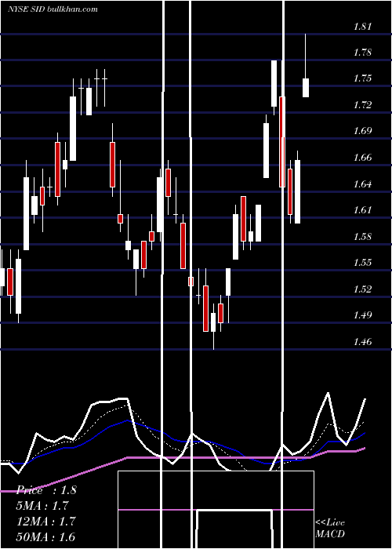Click the 12MA : 1.7 readout
The height and width of the screenshot is (549, 392).
coord(45,521)
